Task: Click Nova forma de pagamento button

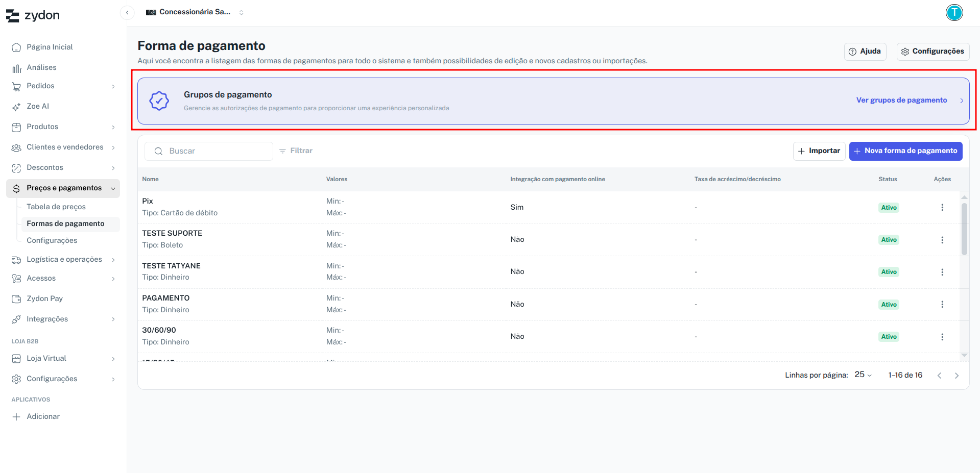Action: coord(905,151)
